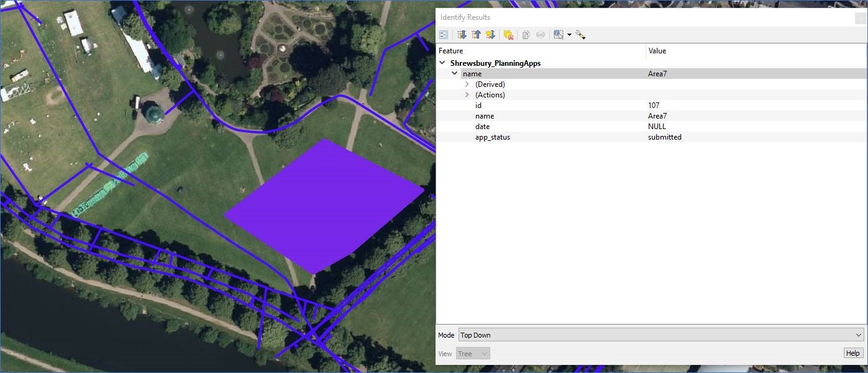This screenshot has height=373, width=868.
Task: Click the Identify Results panel title
Action: [x=465, y=17]
